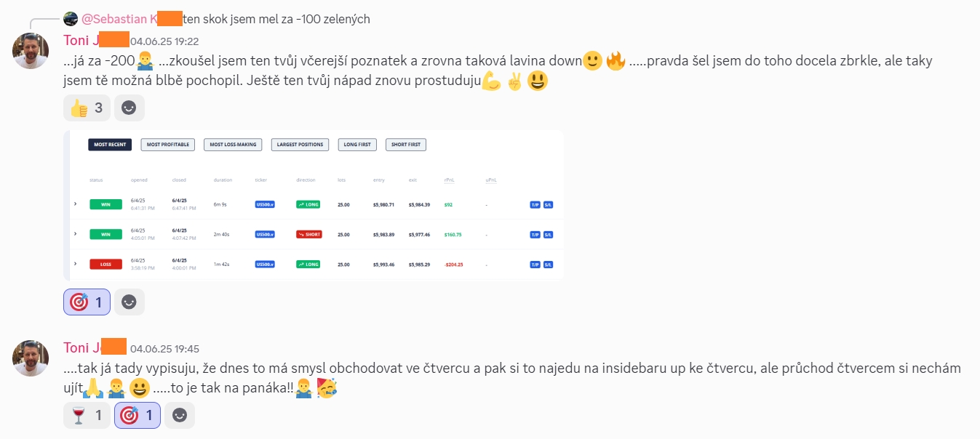This screenshot has height=439, width=980.
Task: Click the small avatar in the reply preview
Action: point(71,19)
